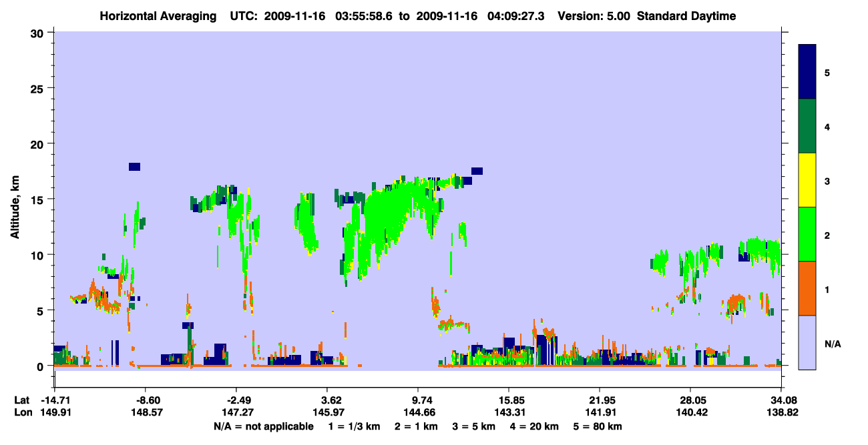Click longitude value 143.31

(x=509, y=412)
